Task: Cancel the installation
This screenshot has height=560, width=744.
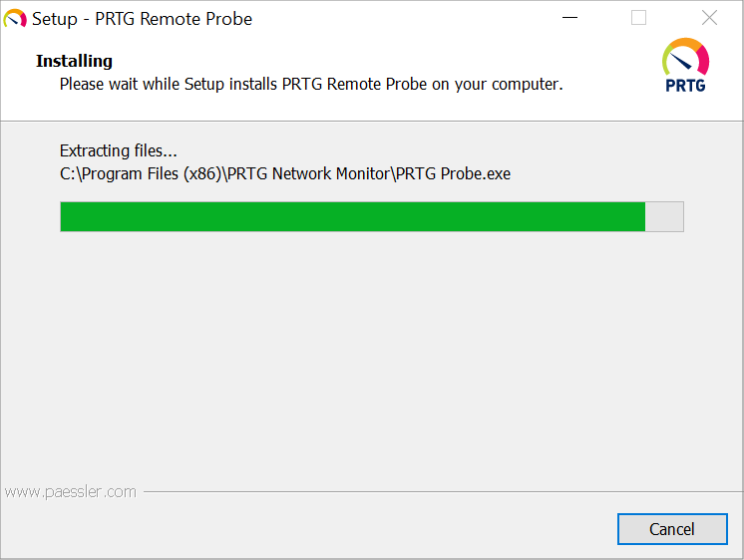Action: click(671, 529)
